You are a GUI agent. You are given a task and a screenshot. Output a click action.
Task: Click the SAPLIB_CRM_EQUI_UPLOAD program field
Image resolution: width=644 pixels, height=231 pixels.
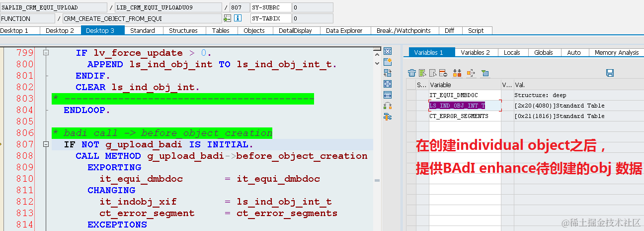53,7
